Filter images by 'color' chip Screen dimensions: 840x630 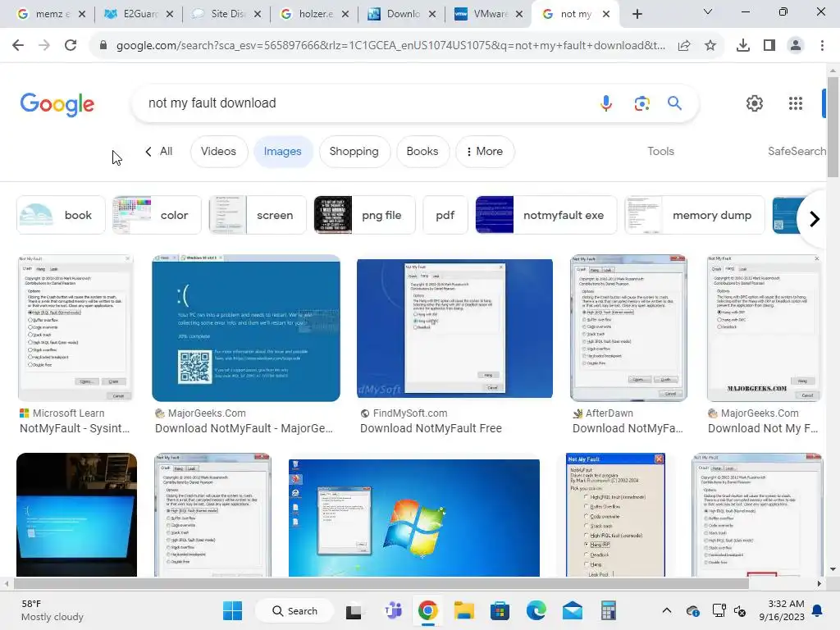pyautogui.click(x=157, y=215)
